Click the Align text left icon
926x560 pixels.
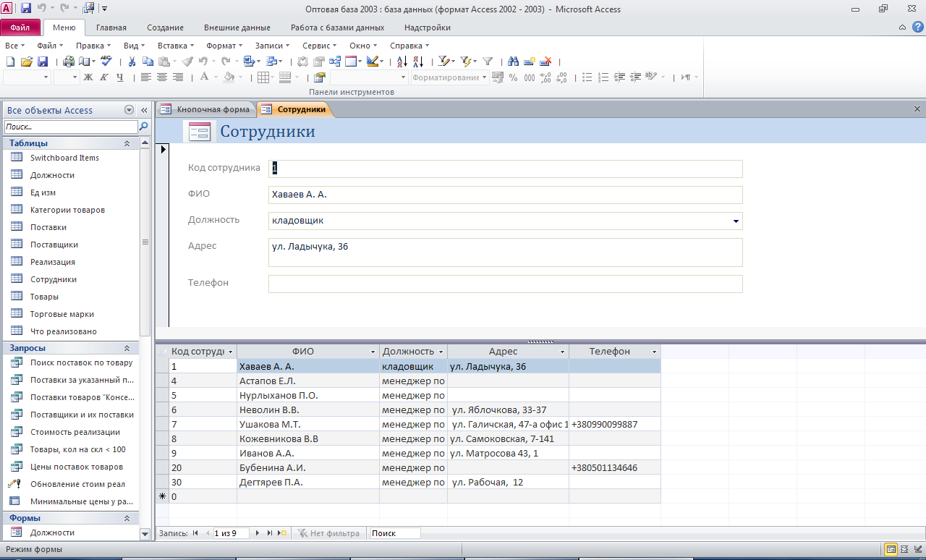[145, 77]
